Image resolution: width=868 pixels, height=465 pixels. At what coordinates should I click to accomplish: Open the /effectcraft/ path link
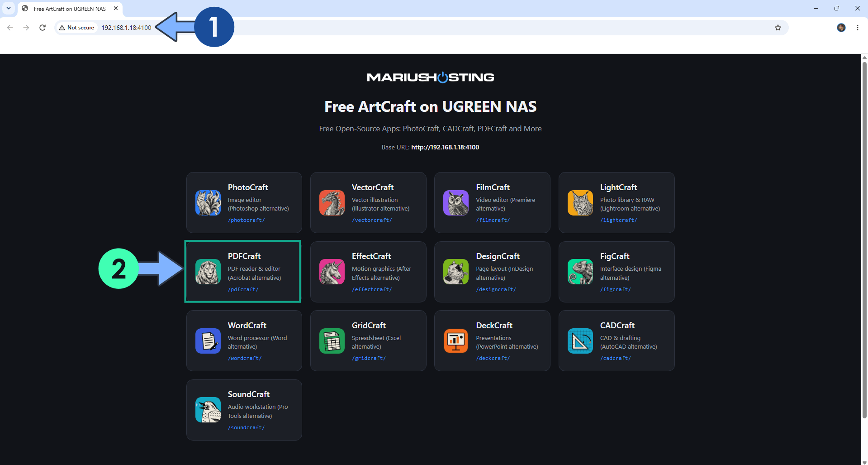click(x=372, y=289)
